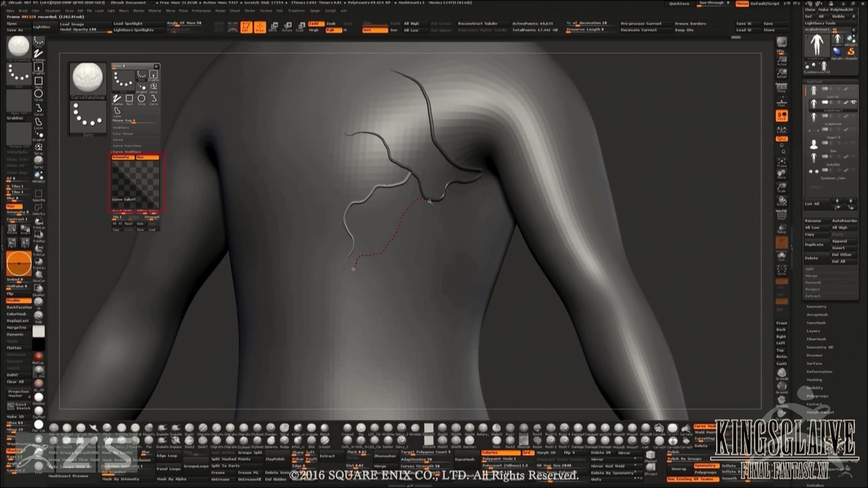The image size is (868, 488).
Task: Hide the selected subtool using its eye icon
Action: coord(853,102)
